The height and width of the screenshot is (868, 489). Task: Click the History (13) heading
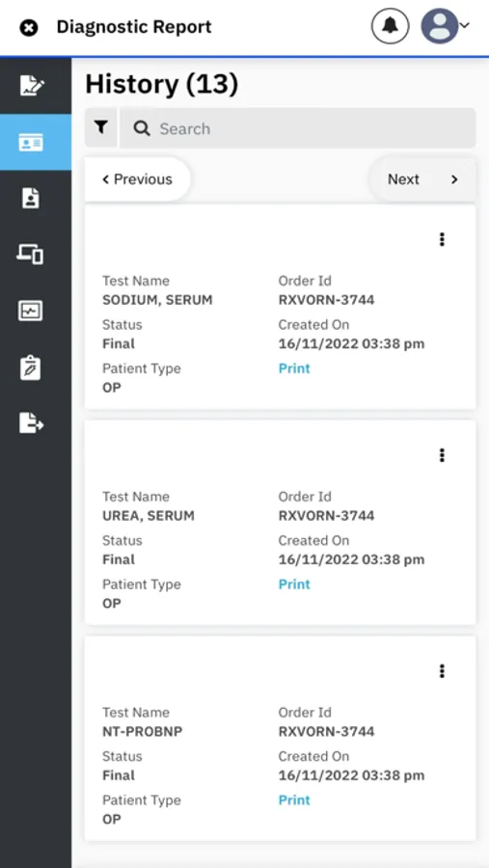pyautogui.click(x=162, y=85)
